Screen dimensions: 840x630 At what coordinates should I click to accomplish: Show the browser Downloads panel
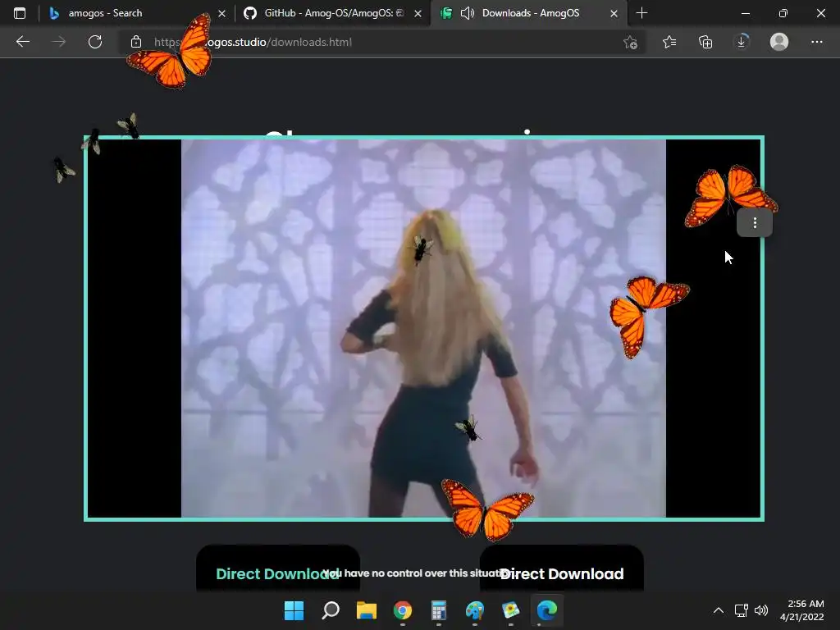(x=742, y=42)
